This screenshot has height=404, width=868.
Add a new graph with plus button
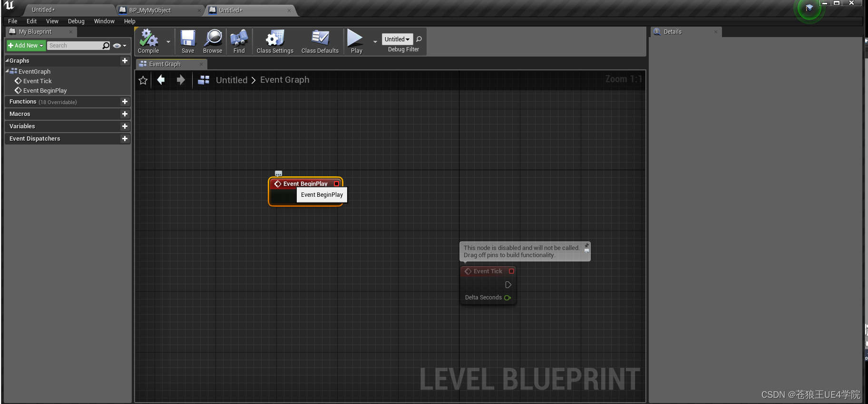click(x=125, y=61)
